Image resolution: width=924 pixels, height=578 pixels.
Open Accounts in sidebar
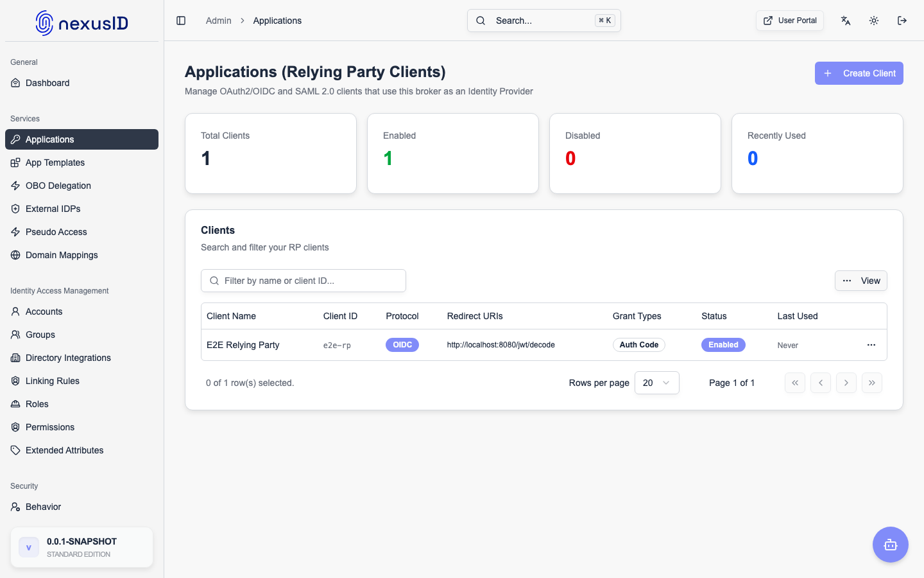pyautogui.click(x=81, y=311)
